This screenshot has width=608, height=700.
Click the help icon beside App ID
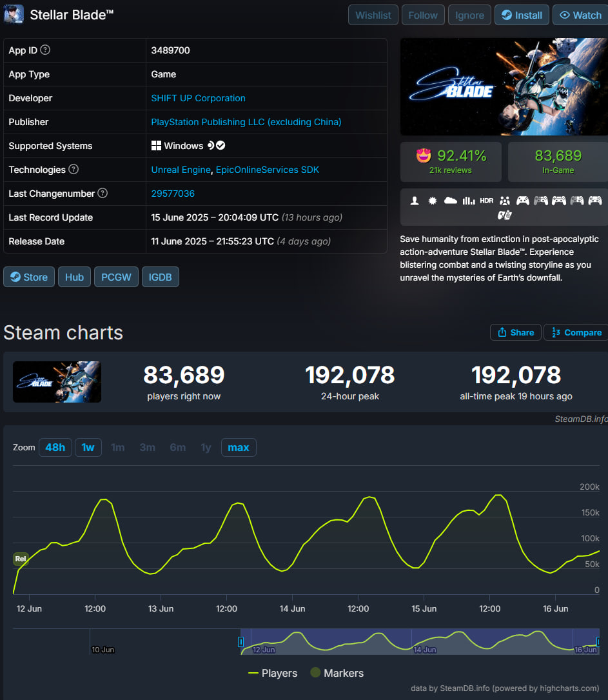click(x=45, y=50)
